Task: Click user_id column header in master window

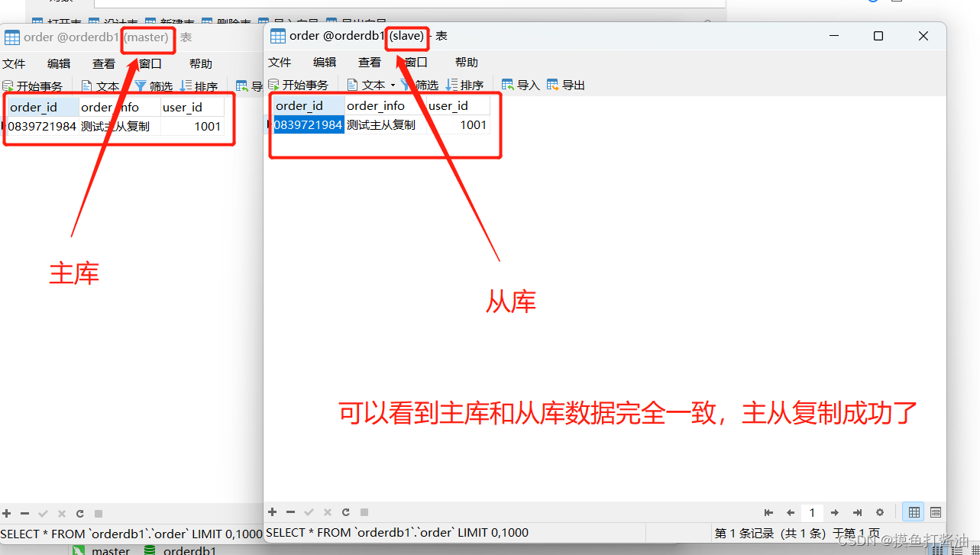Action: pos(192,107)
